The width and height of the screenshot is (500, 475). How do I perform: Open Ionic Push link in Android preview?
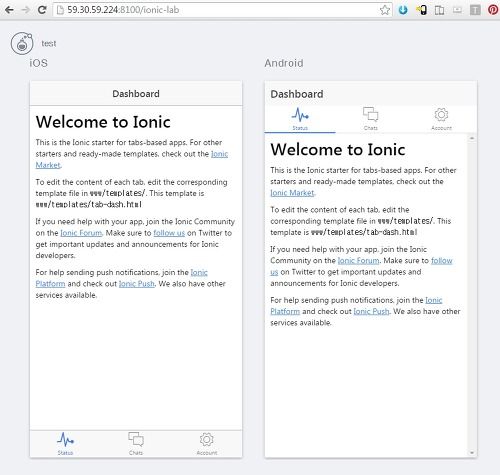tap(371, 311)
